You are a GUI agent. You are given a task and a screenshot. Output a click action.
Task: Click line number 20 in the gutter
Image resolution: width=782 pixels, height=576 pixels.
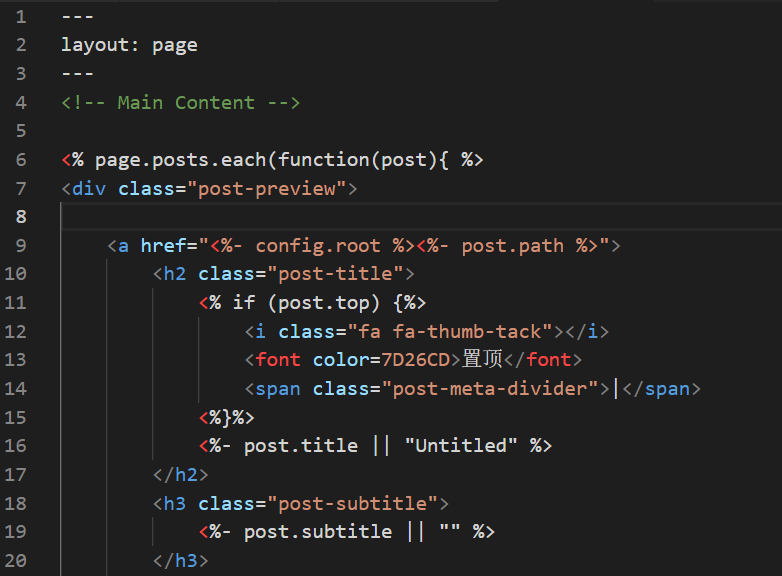click(21, 561)
